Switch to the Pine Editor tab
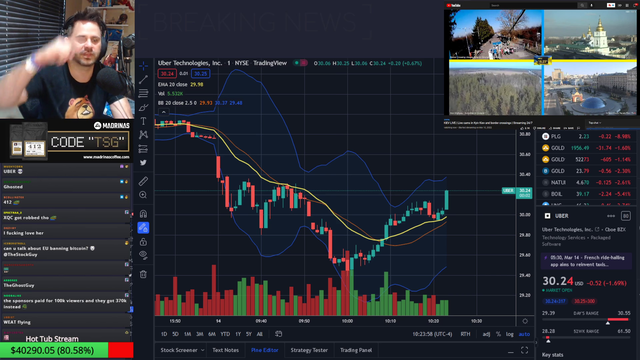 (264, 350)
